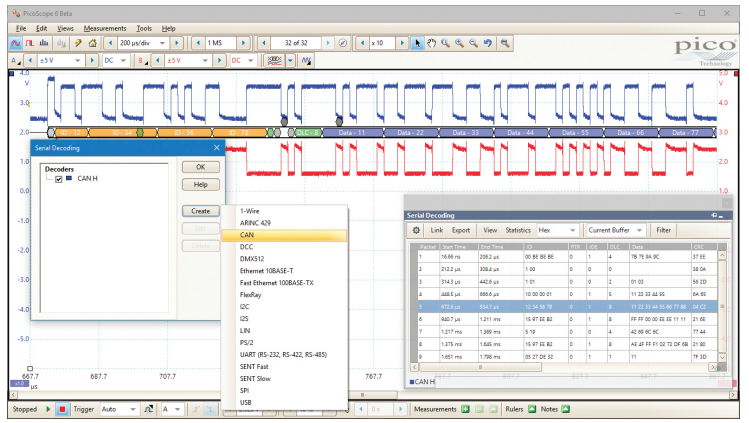Click the zoom-in magnifier icon

[x=460, y=43]
